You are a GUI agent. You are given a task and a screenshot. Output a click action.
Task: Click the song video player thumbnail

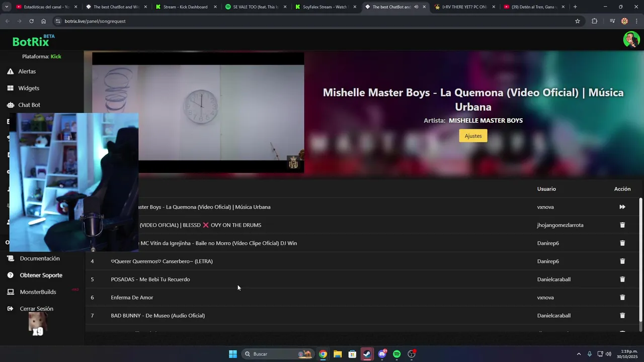click(198, 113)
